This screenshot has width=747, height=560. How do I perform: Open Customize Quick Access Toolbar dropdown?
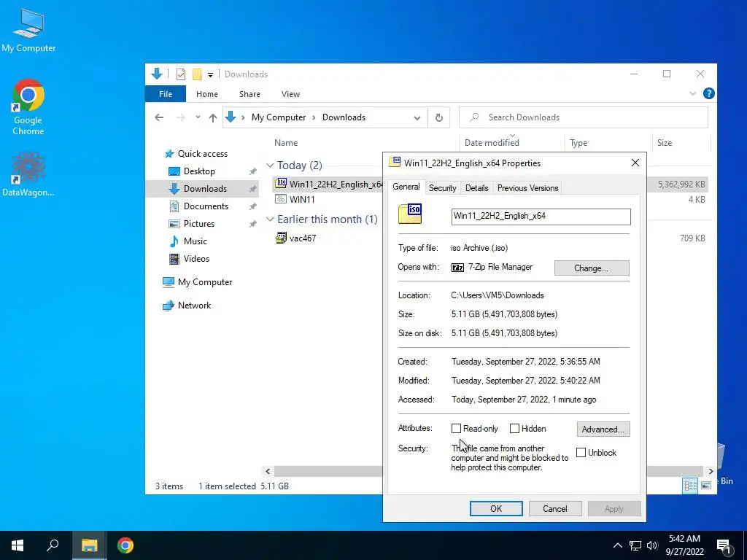(x=210, y=75)
